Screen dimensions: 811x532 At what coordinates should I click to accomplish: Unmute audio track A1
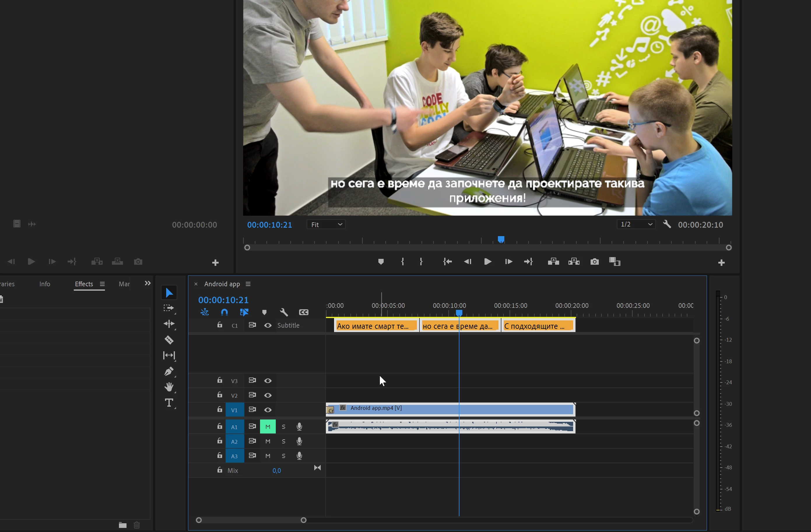click(x=268, y=427)
